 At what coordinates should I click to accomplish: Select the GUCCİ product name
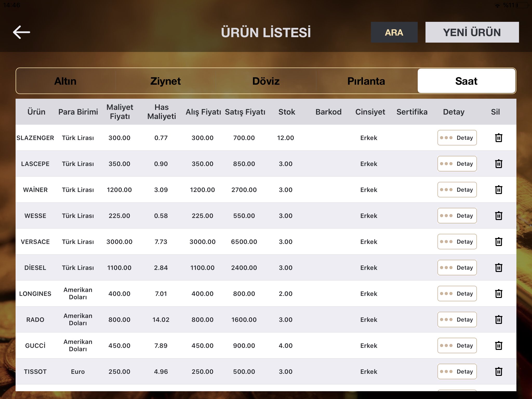click(35, 345)
